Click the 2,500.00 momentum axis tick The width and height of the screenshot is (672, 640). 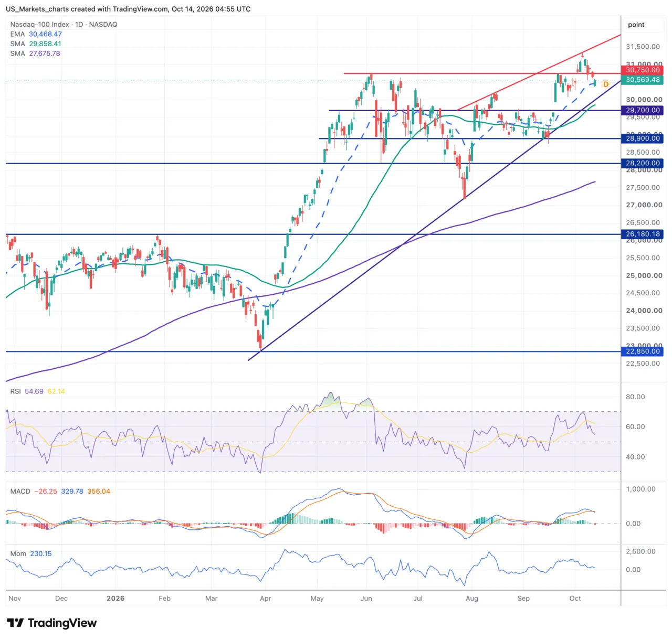click(641, 551)
